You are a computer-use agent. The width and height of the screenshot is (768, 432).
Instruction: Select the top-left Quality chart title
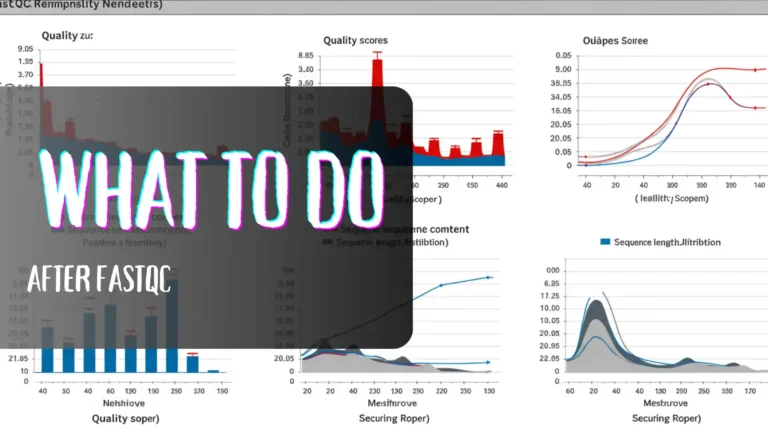tap(66, 35)
